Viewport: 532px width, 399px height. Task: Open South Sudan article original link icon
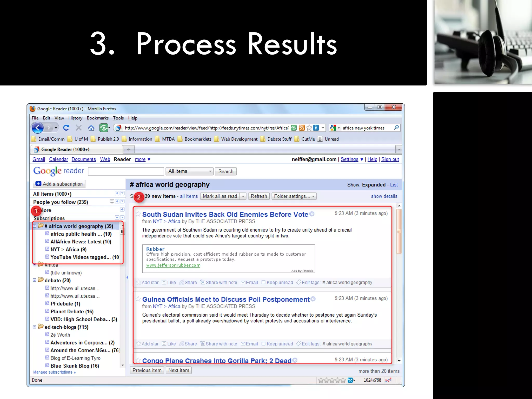(312, 214)
